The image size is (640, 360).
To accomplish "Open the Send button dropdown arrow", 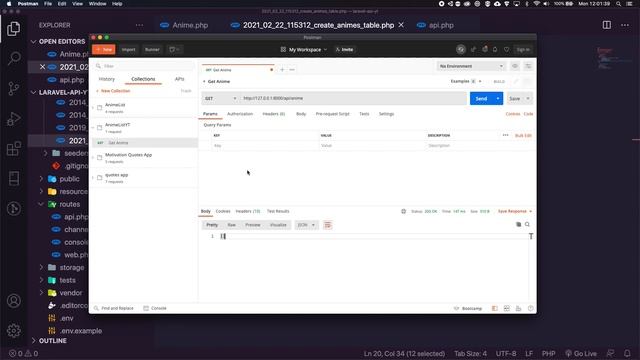I will [498, 98].
